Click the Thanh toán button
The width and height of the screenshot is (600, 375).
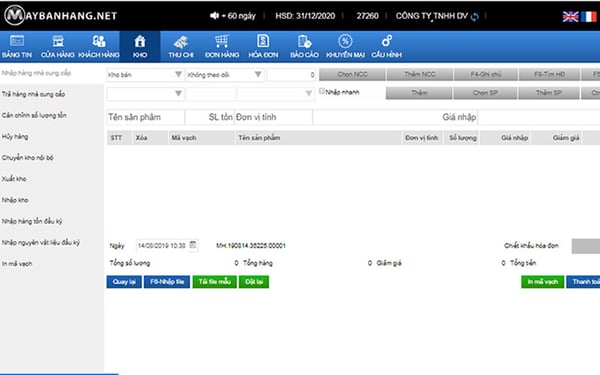pos(583,282)
